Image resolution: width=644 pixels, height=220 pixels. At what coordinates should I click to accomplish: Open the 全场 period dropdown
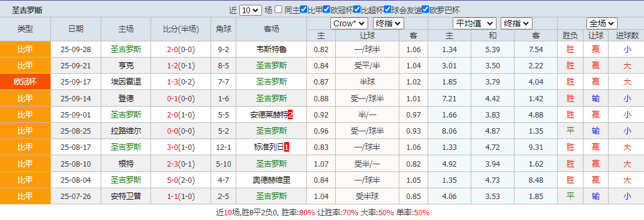(x=602, y=23)
